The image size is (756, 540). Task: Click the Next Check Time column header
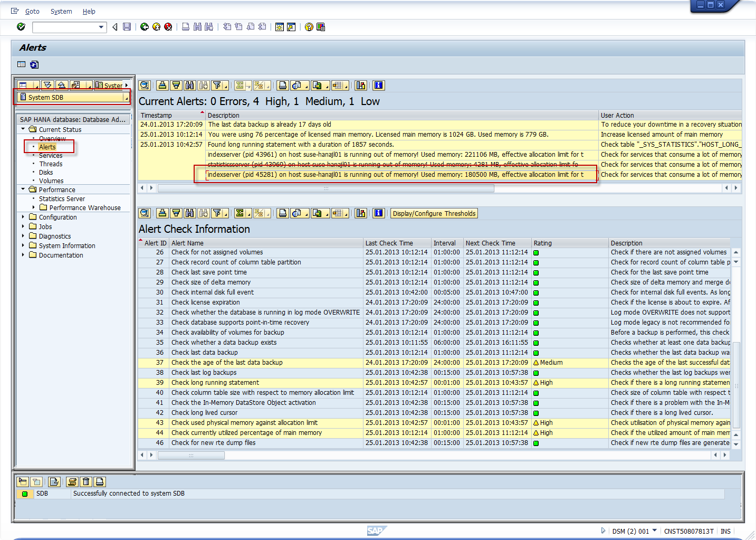(x=497, y=243)
